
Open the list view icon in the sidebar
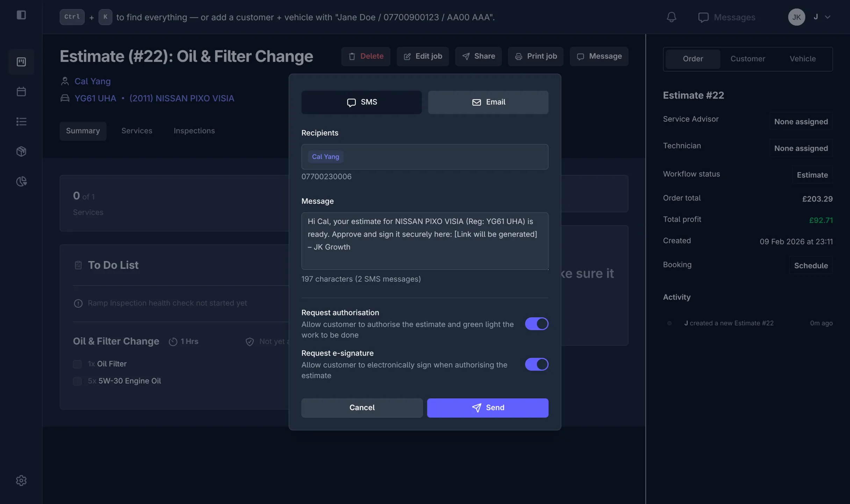pos(21,121)
